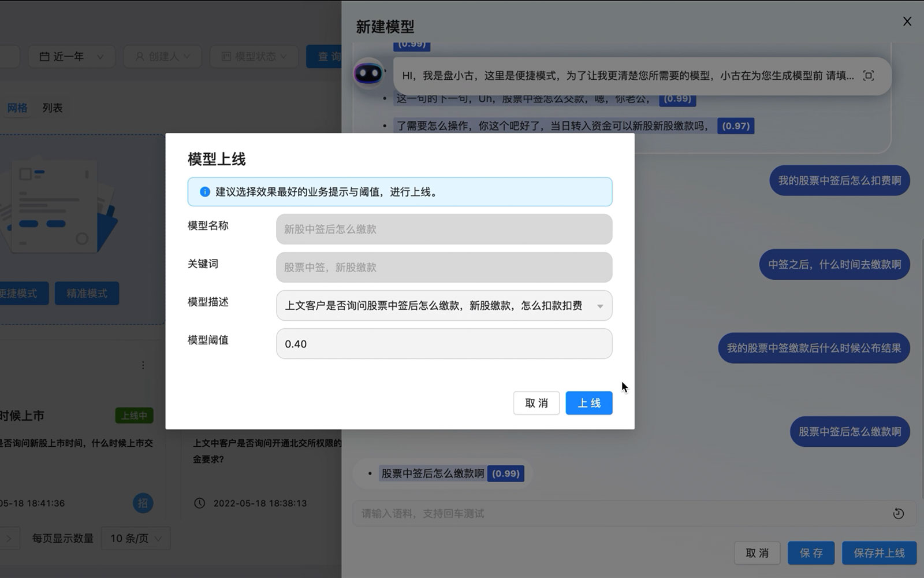
Task: Open the three-dot menu on model card
Action: point(143,365)
